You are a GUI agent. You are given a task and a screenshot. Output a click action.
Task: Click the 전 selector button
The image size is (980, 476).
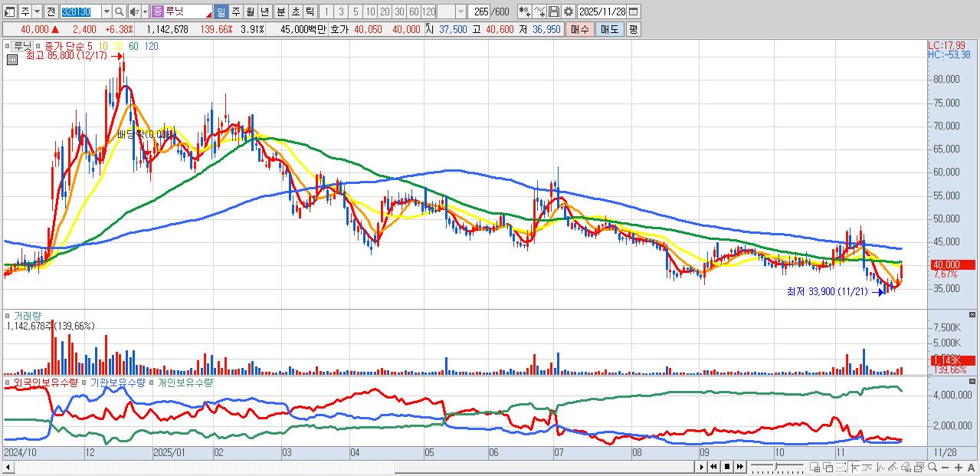(51, 11)
